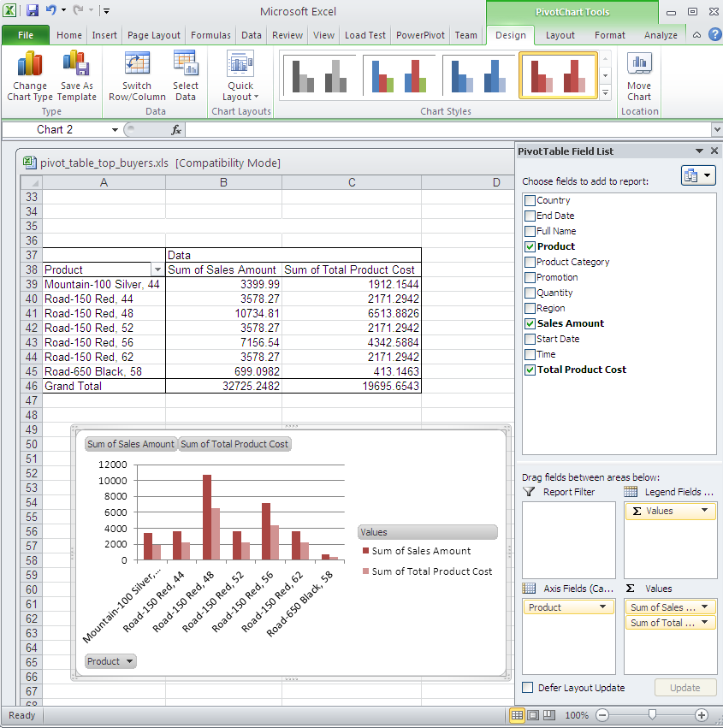Switch to the Insert tab
The height and width of the screenshot is (728, 723).
pos(104,35)
